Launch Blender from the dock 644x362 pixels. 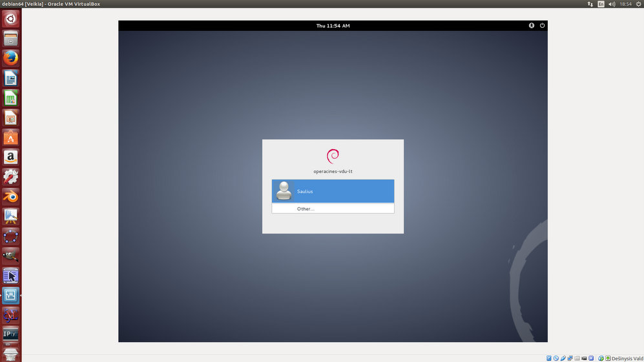pyautogui.click(x=10, y=196)
